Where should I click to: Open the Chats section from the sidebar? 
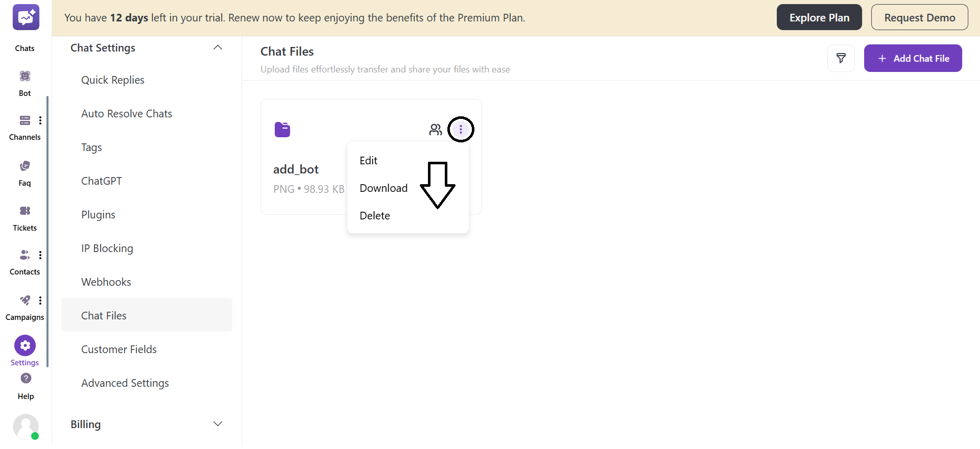(x=25, y=31)
